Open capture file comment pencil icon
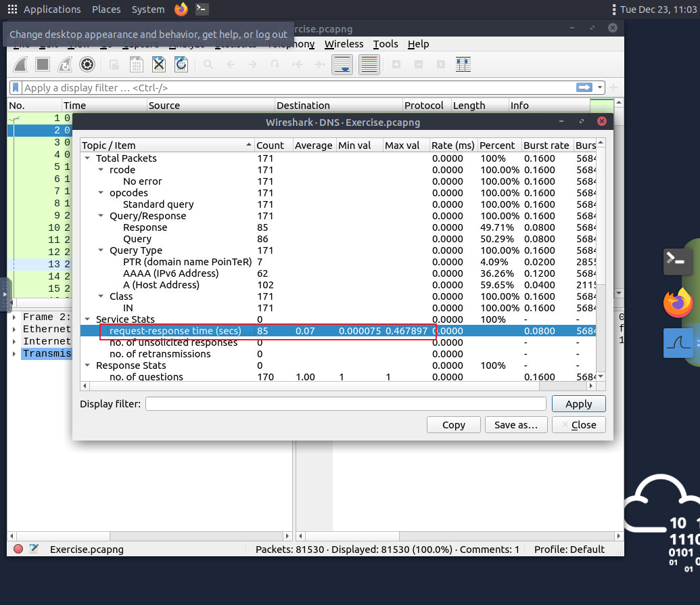This screenshot has height=605, width=700. pos(34,549)
